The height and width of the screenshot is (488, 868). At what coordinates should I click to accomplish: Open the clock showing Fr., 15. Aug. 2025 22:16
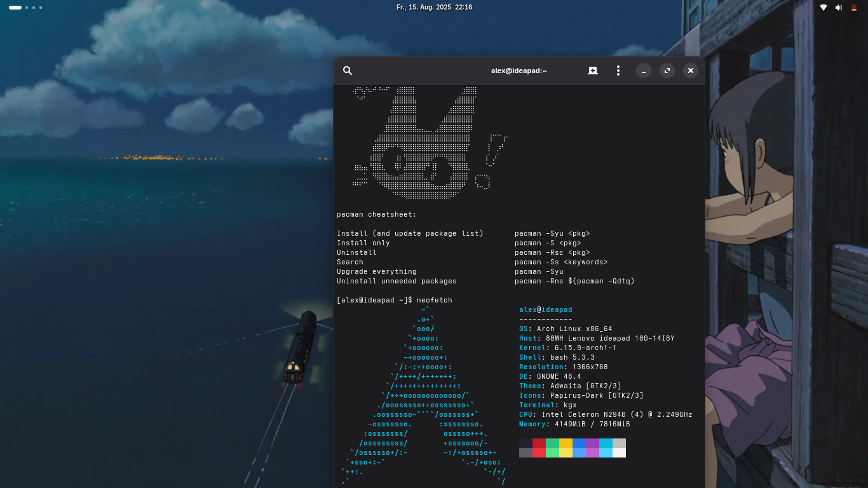[434, 8]
